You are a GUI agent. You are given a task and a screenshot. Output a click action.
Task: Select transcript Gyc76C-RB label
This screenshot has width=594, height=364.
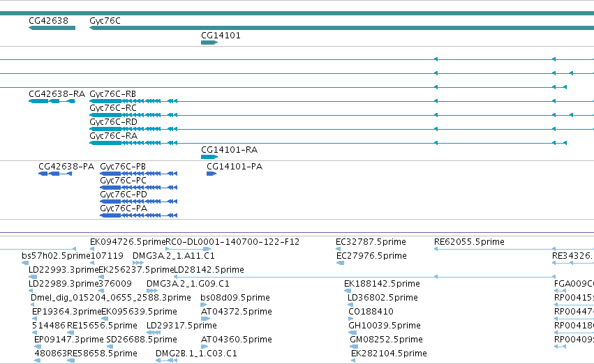pyautogui.click(x=112, y=94)
